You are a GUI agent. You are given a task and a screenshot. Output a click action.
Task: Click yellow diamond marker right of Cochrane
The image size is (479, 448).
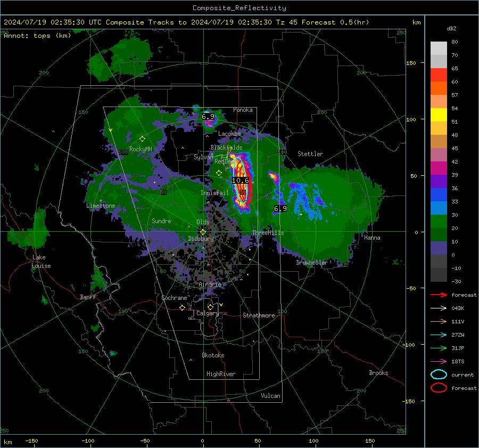coord(182,308)
